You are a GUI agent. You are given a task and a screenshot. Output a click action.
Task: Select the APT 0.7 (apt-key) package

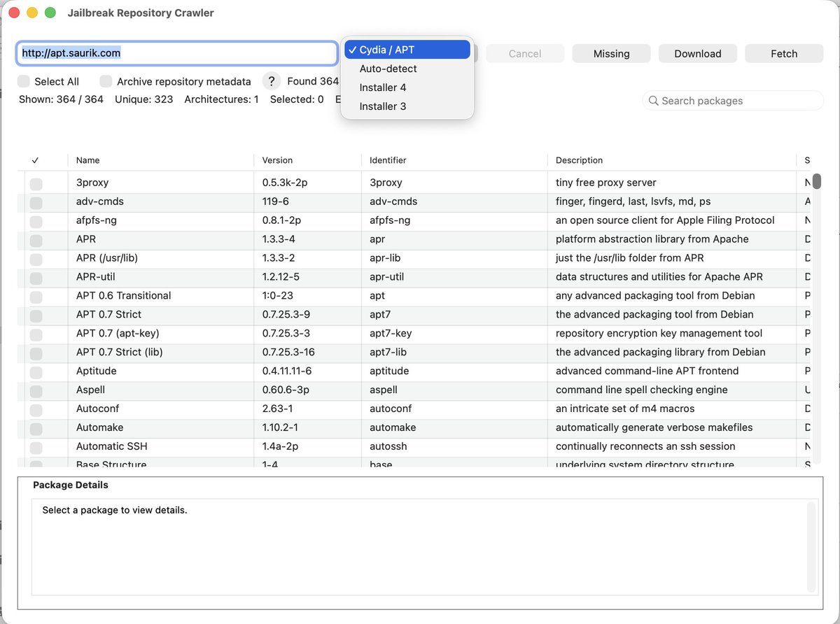[x=118, y=334]
